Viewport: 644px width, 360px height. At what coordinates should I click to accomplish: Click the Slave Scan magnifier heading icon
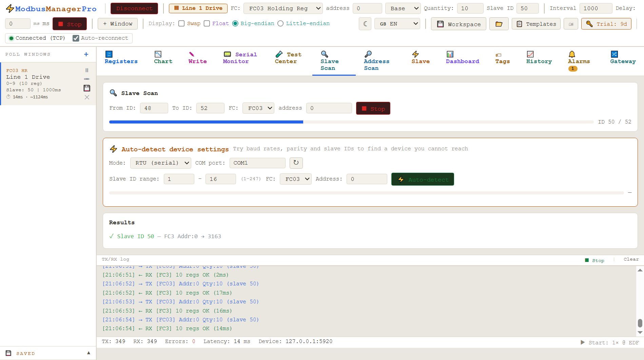pos(113,93)
